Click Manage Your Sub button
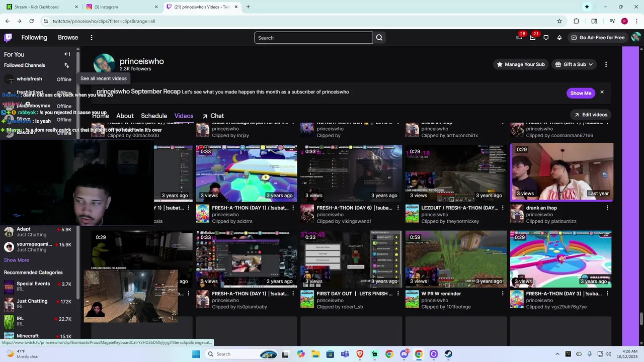Image resolution: width=644 pixels, height=362 pixels. pos(521,64)
